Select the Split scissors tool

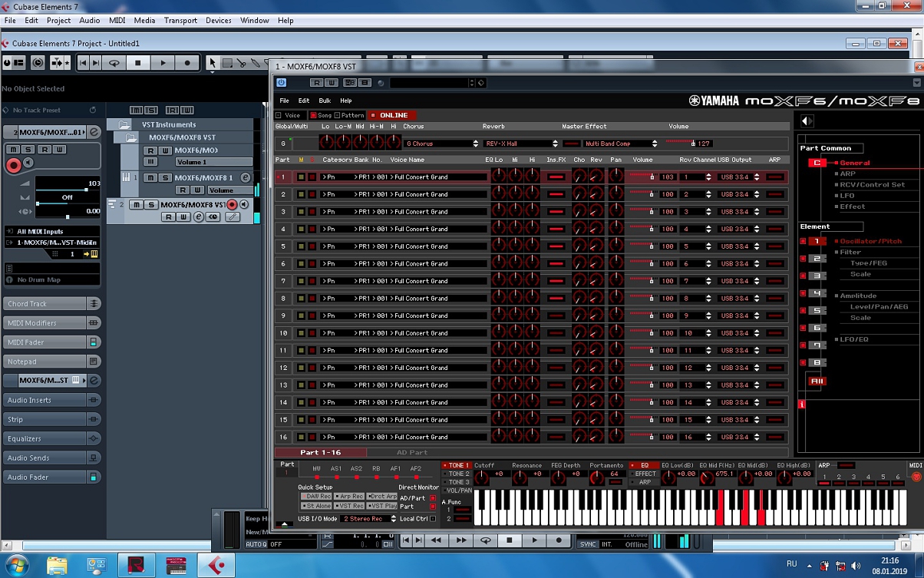[x=241, y=63]
